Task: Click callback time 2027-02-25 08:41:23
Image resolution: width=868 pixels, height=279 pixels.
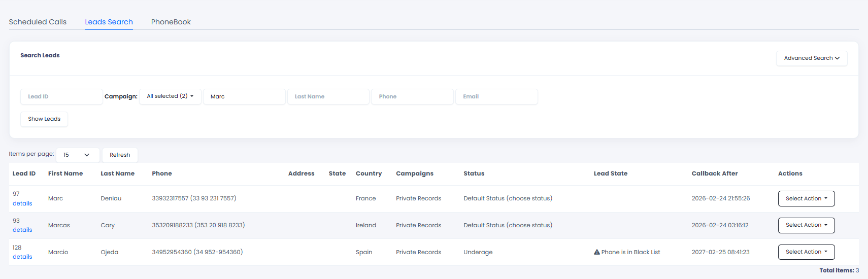Action: click(721, 252)
